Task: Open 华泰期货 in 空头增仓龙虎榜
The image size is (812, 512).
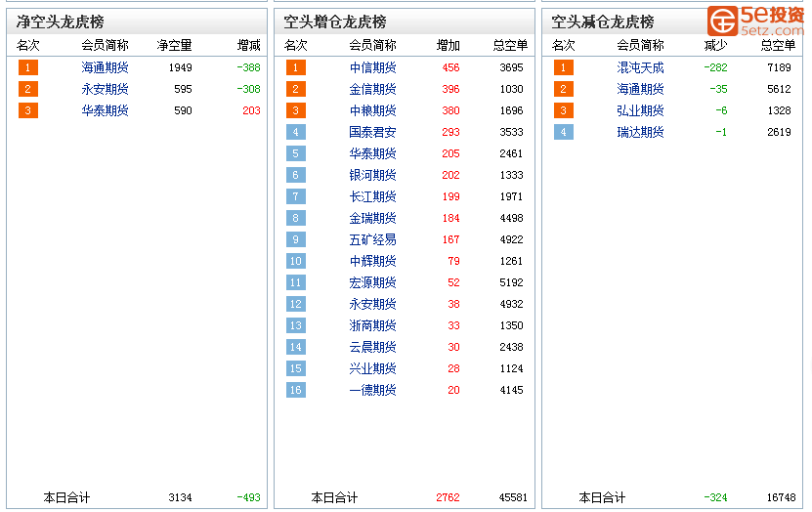Action: point(372,153)
